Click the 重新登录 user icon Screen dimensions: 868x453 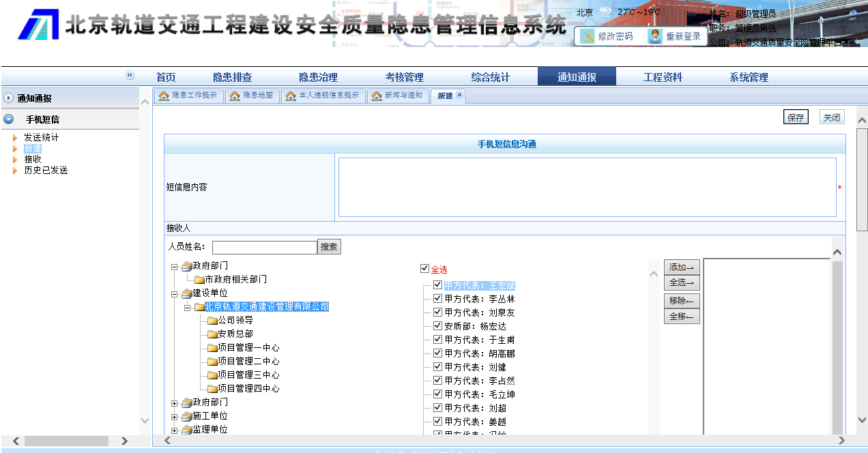[x=655, y=36]
